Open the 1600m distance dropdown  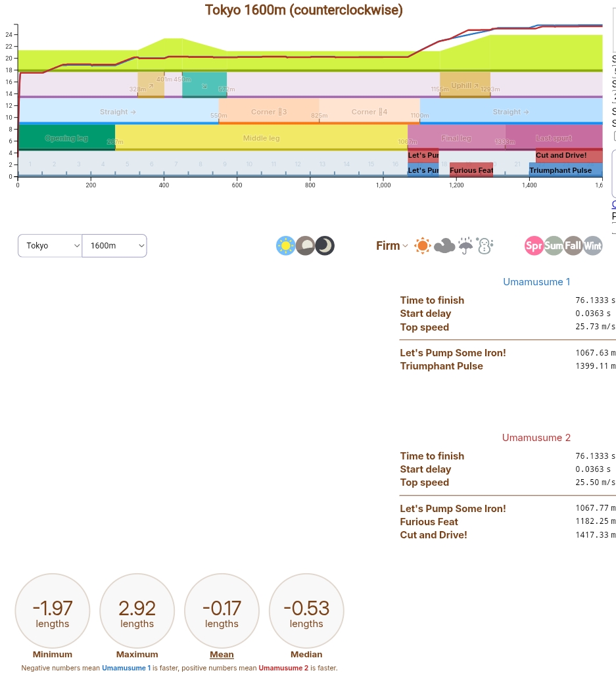(x=114, y=246)
